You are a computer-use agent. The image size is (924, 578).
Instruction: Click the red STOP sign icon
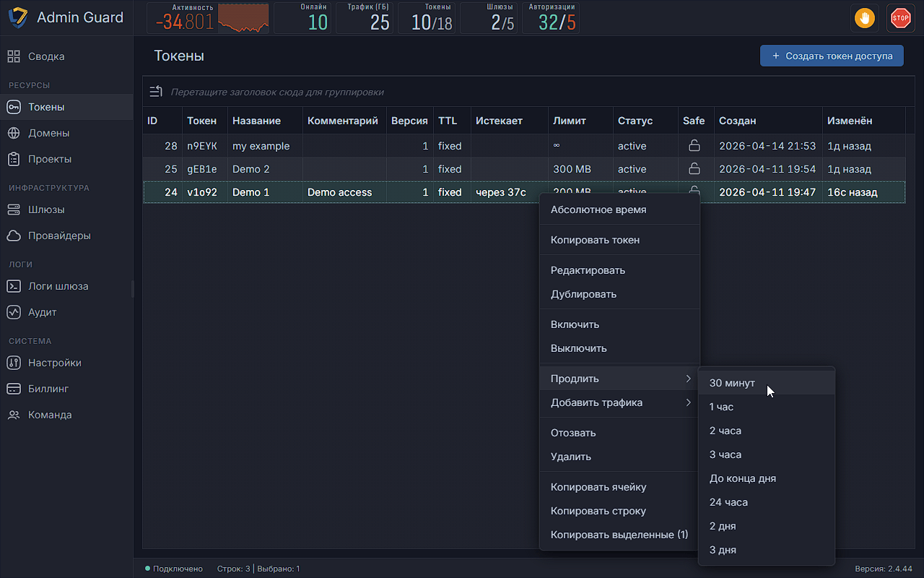[900, 18]
